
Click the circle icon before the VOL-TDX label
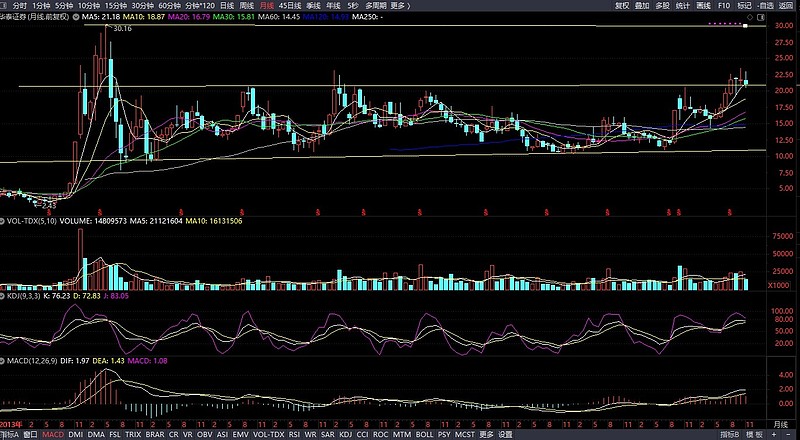point(3,220)
